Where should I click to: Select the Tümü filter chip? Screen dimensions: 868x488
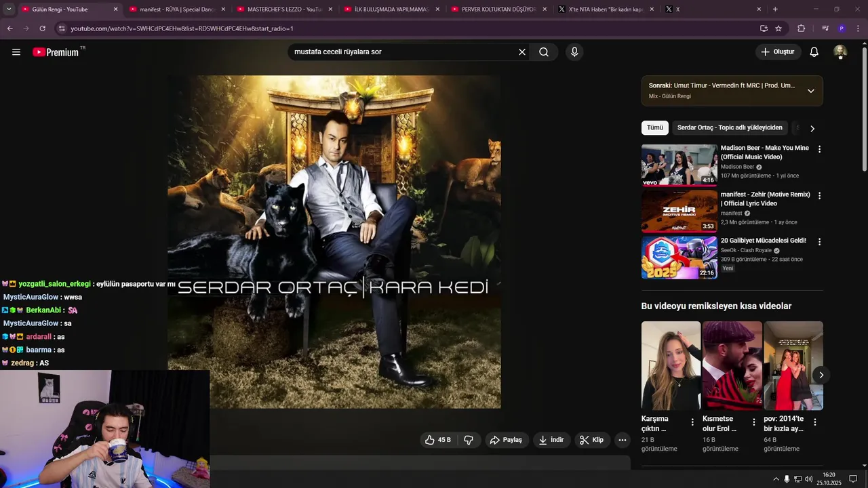pos(655,127)
